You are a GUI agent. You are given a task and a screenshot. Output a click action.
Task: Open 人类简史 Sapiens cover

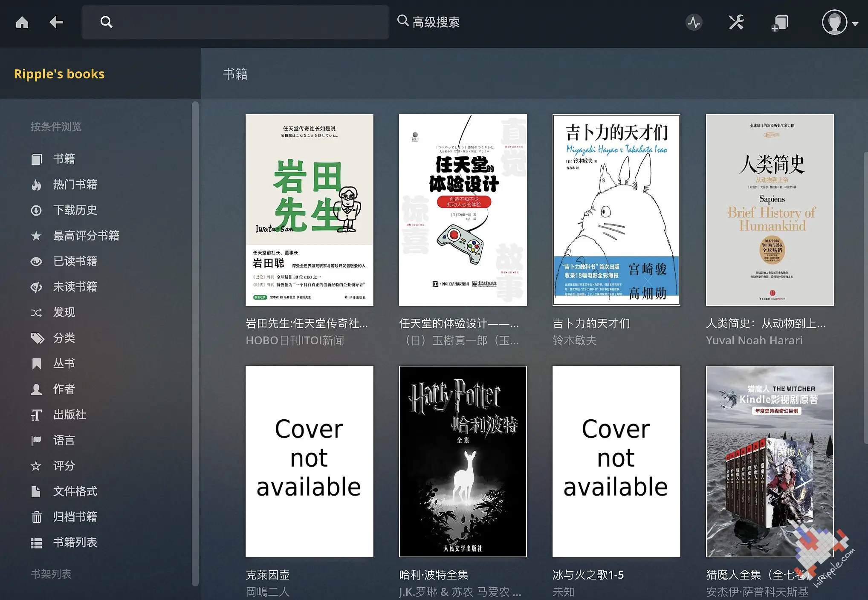(770, 210)
